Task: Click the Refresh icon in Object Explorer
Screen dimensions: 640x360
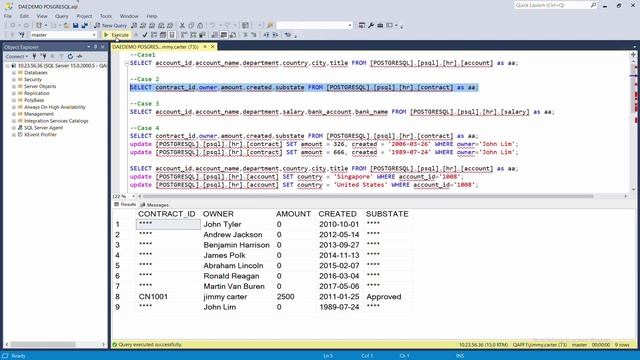Action: pyautogui.click(x=70, y=56)
